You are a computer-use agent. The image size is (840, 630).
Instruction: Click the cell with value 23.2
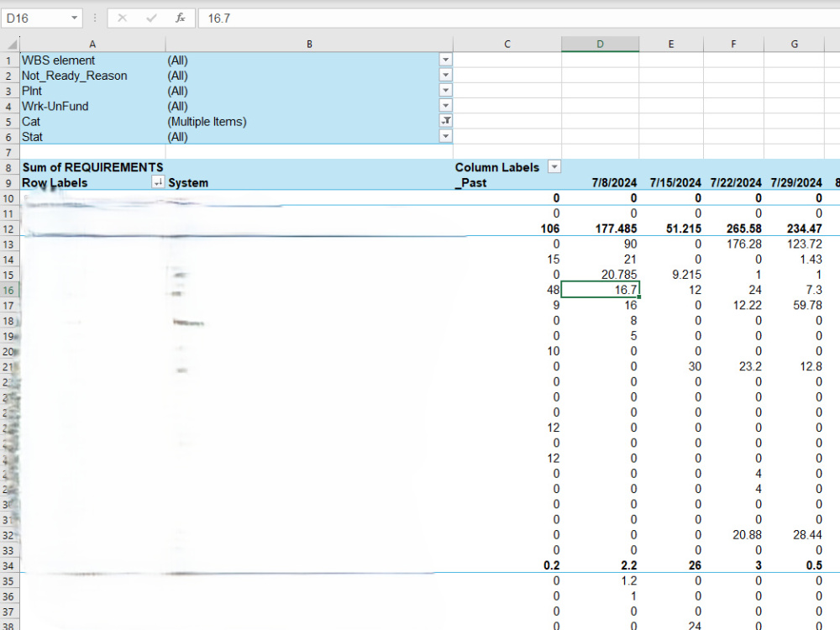tap(733, 366)
